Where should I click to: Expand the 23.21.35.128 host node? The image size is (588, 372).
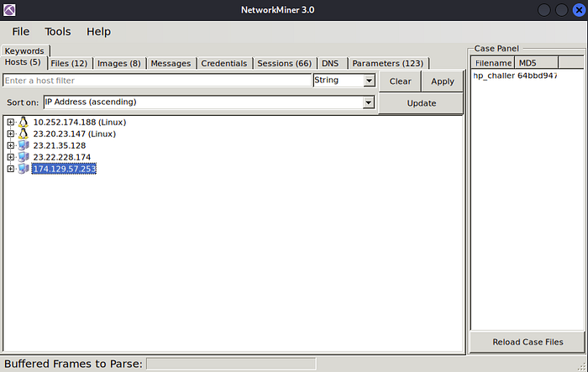[x=10, y=145]
